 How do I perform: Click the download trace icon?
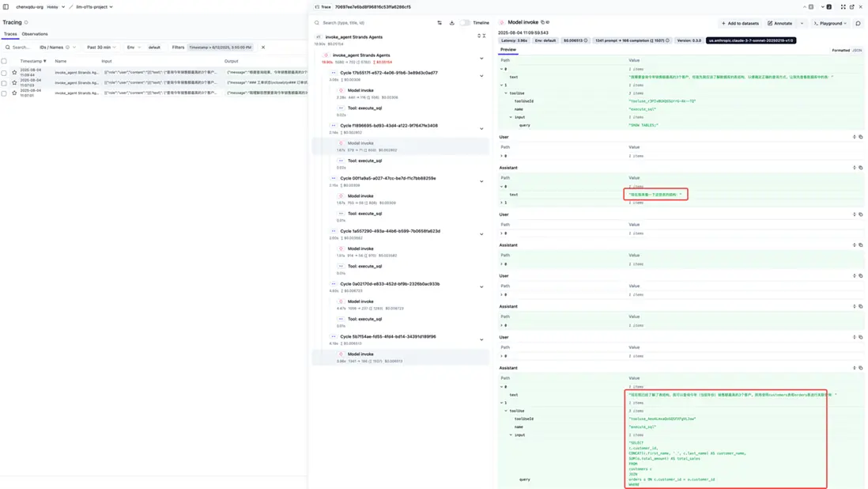point(451,23)
